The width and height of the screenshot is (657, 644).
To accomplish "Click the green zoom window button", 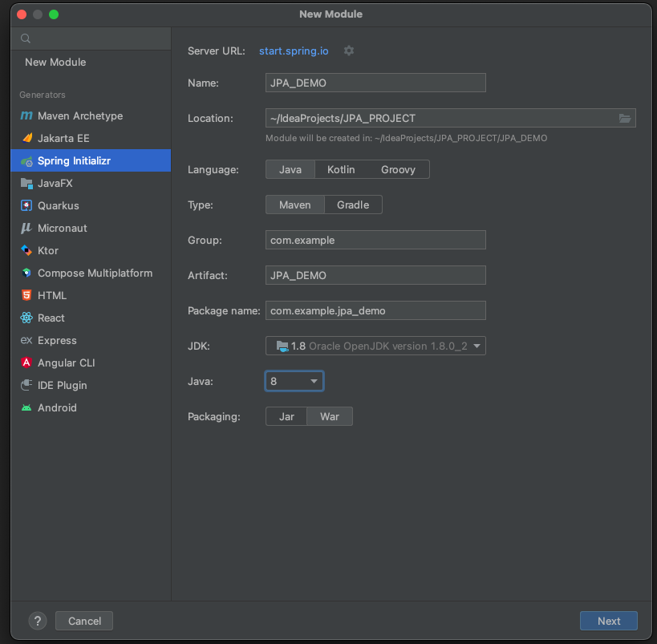I will [x=54, y=14].
